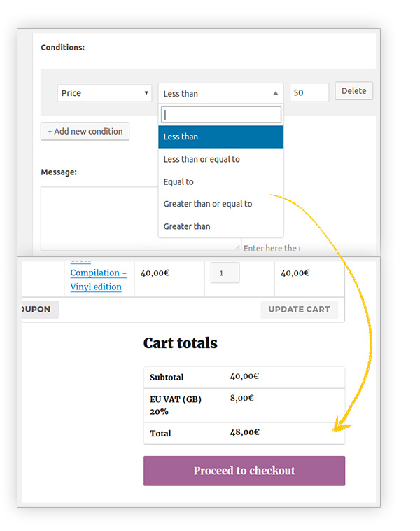Open the Price condition type dropdown
Screen dimensions: 420x531
coord(104,93)
